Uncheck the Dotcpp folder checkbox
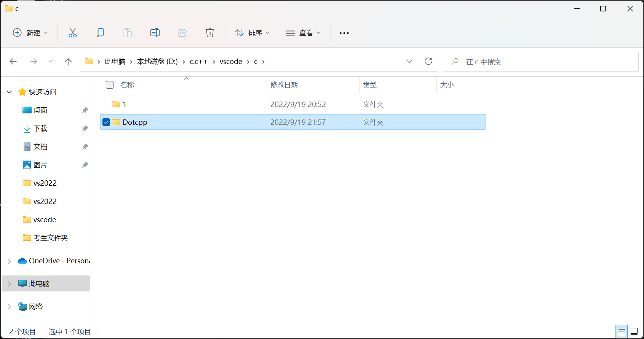This screenshot has height=339, width=644. 106,122
